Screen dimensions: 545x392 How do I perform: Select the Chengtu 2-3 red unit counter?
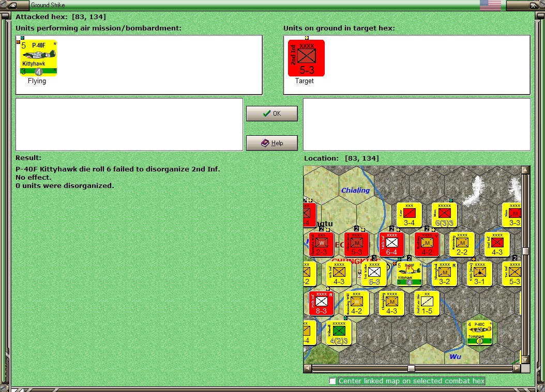322,245
